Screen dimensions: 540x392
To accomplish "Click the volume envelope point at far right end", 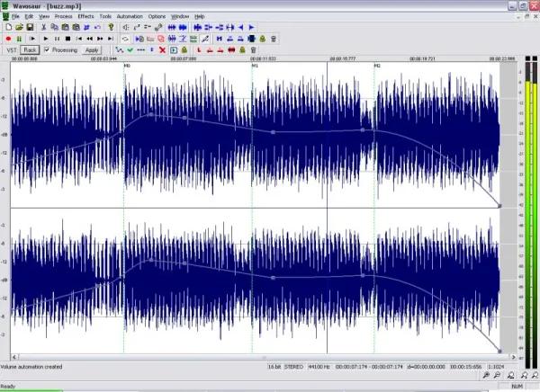I will pyautogui.click(x=499, y=206).
